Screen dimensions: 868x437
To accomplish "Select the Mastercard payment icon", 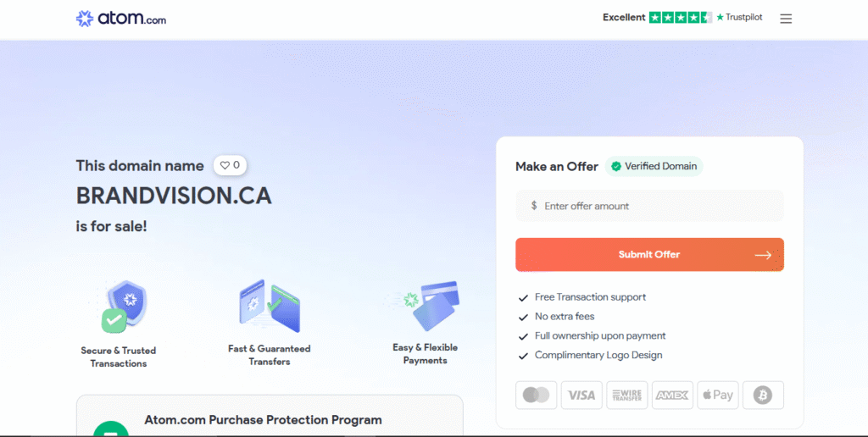I will [x=536, y=395].
